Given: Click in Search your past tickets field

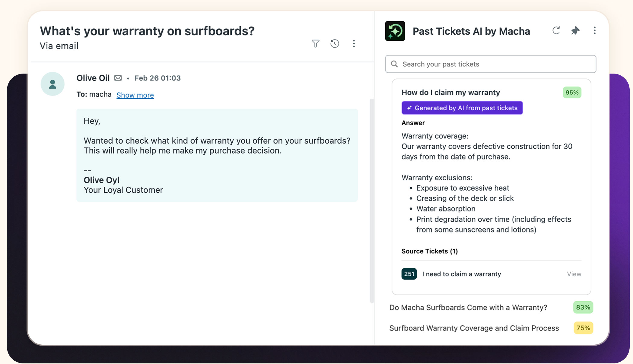Looking at the screenshot, I should (495, 64).
